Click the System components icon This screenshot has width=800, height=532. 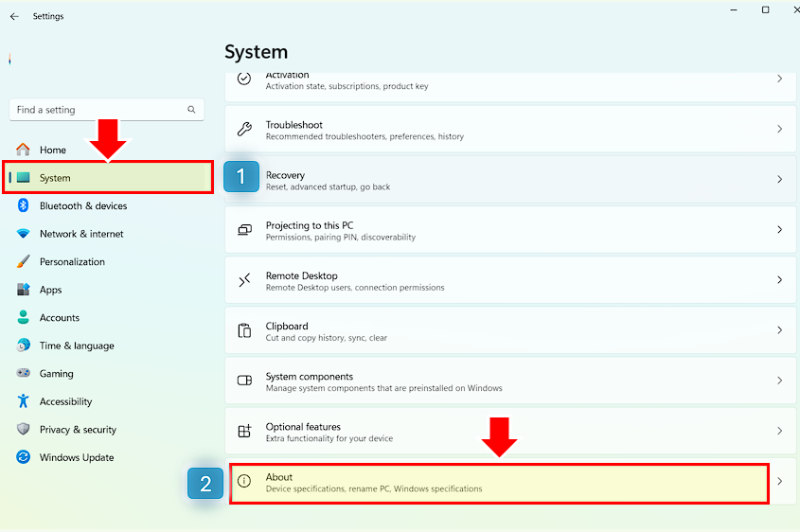coord(244,381)
